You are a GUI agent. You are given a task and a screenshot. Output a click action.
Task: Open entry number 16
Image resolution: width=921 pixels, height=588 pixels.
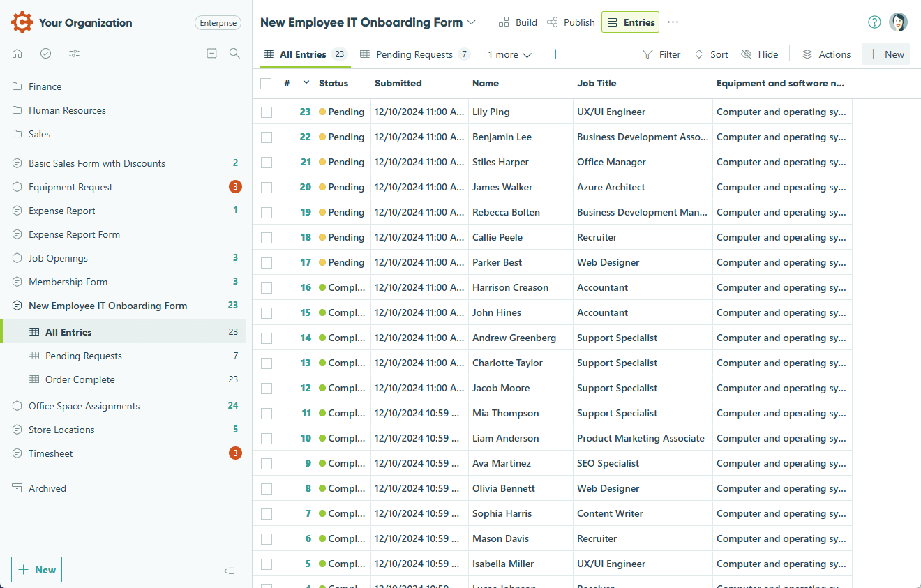(306, 287)
